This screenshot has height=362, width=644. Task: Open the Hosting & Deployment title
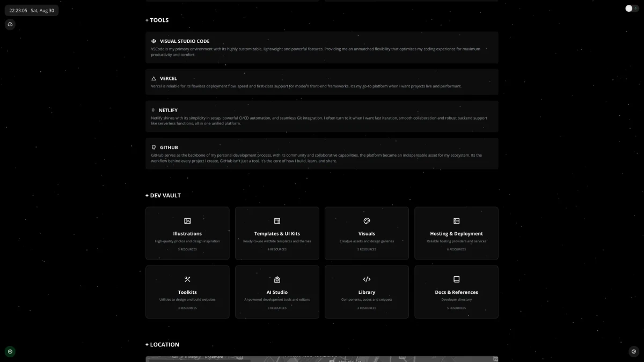point(456,234)
